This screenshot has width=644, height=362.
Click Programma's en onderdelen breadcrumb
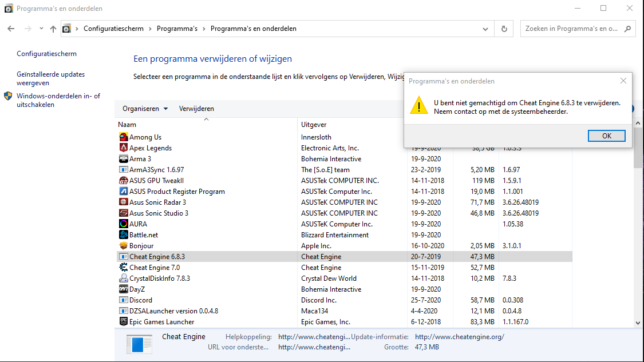click(x=254, y=29)
